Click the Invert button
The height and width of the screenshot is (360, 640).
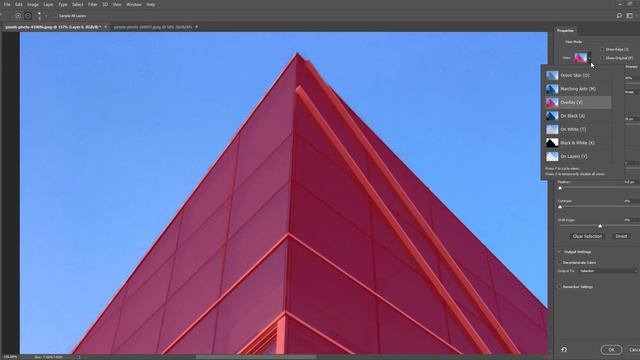[621, 236]
